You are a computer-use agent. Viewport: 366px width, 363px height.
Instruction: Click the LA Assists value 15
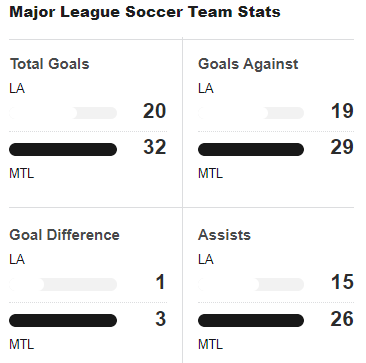pyautogui.click(x=342, y=282)
